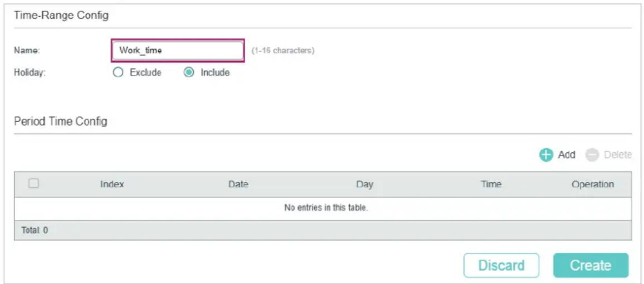Click the Operation column header
Viewport: 644px width, 284px height.
point(593,184)
